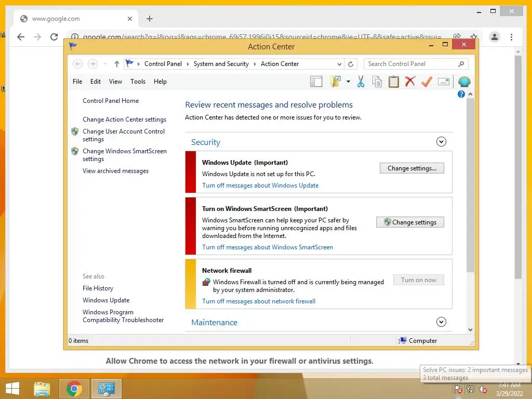Click Chrome taskbar icon
The image size is (532, 399).
coord(74,389)
